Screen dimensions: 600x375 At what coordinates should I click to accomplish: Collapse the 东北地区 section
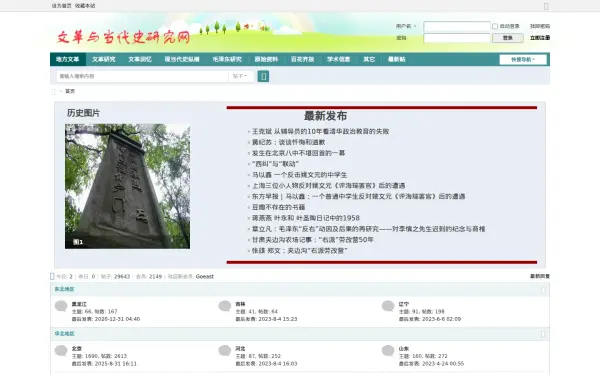tap(543, 290)
